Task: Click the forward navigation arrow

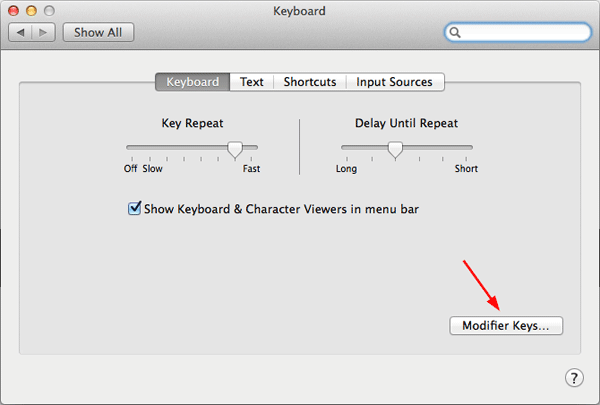Action: [x=45, y=32]
